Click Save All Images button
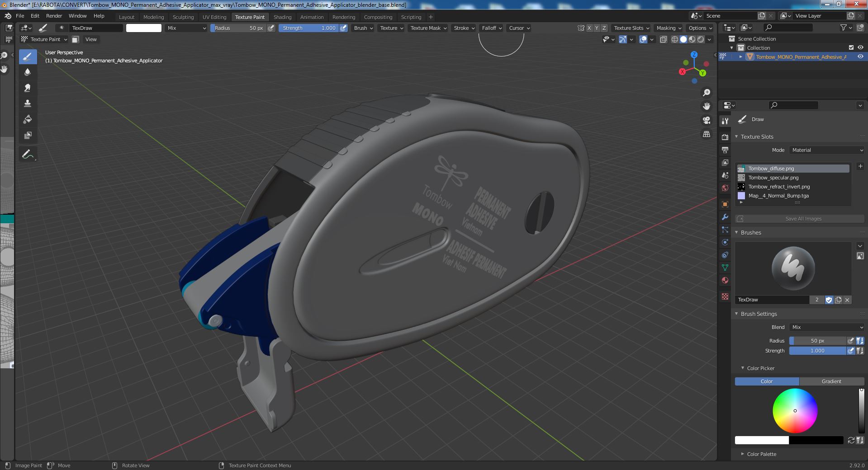 pos(800,219)
